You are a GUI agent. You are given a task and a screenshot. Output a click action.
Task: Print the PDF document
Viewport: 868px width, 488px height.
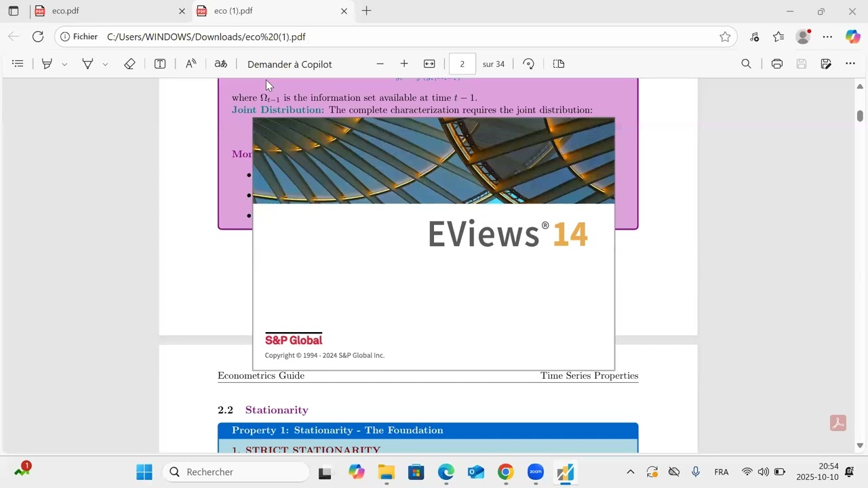(777, 64)
